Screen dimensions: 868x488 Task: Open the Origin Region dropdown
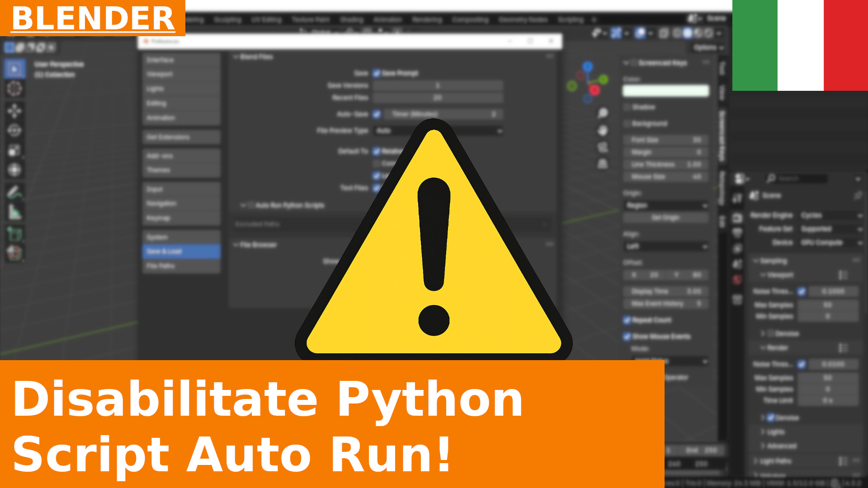[x=666, y=206]
